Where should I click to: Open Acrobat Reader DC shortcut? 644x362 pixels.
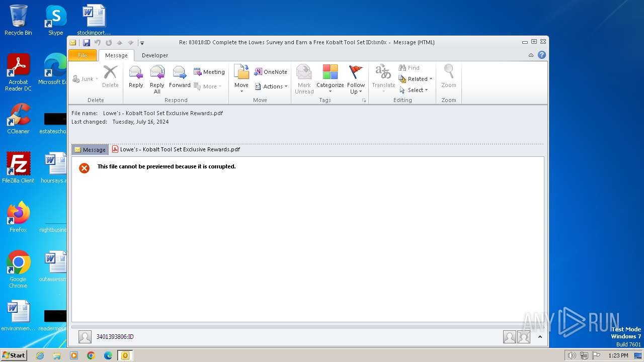[x=18, y=72]
